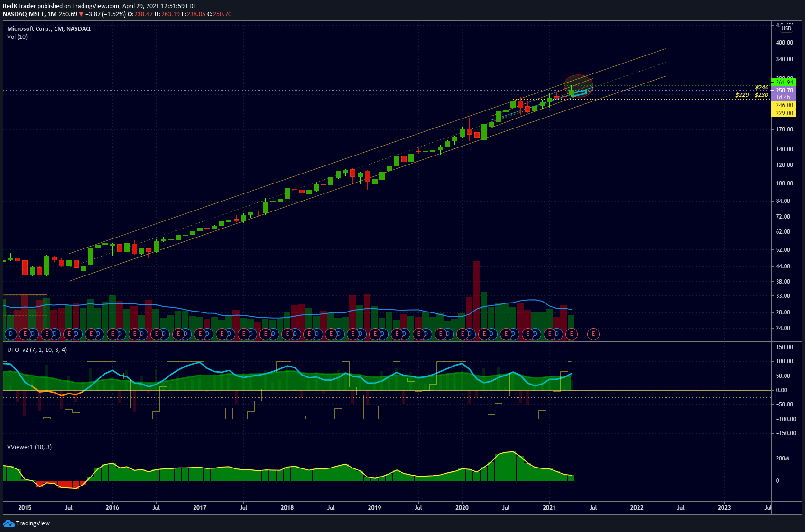Click the 2019 label on the time axis

click(x=374, y=508)
